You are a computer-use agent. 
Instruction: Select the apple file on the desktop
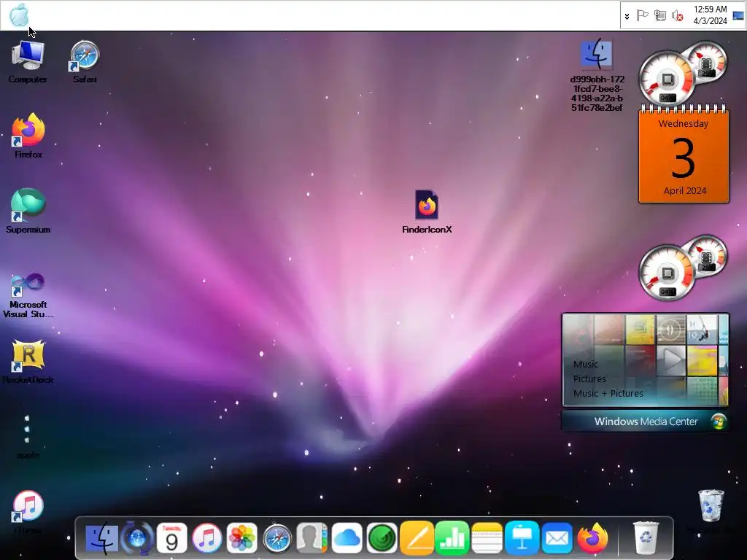[28, 437]
